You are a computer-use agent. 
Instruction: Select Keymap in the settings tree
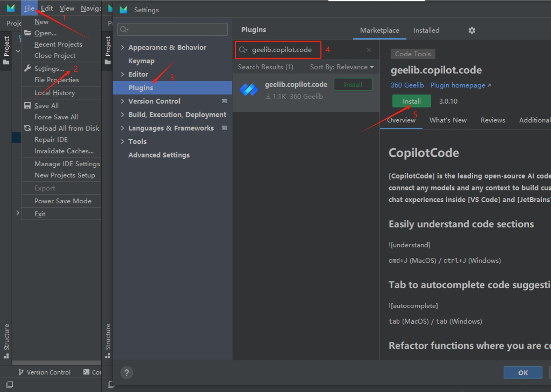pos(141,61)
